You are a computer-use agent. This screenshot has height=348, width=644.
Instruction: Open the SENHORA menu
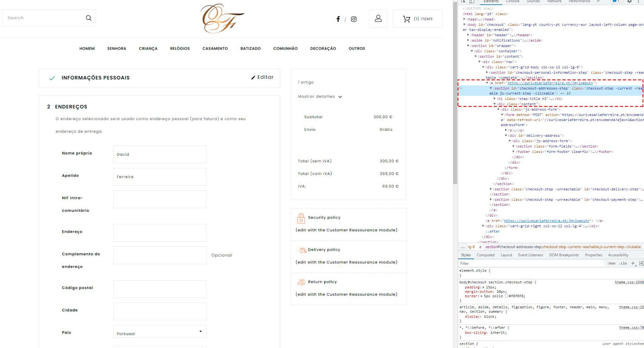(117, 49)
